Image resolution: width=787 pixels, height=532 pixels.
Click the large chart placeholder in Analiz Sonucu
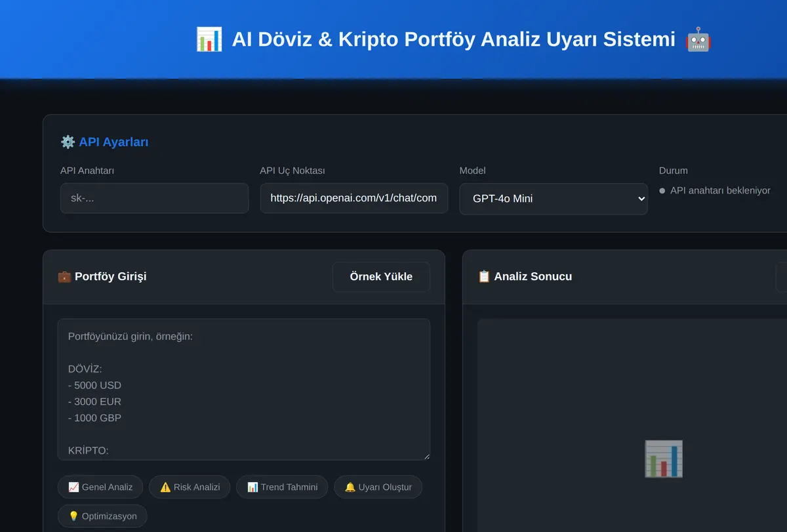[x=664, y=459]
